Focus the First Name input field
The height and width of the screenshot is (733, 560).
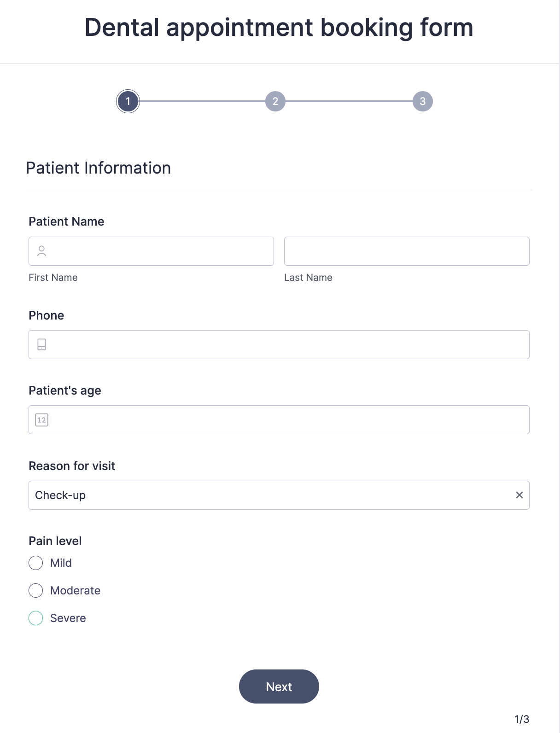click(x=151, y=251)
